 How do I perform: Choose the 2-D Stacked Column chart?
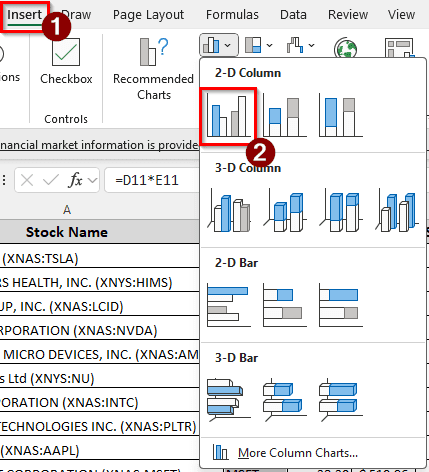tap(285, 115)
